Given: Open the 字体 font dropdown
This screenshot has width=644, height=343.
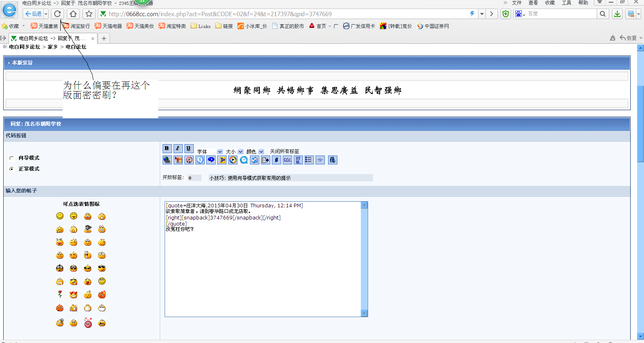Looking at the screenshot, I should pyautogui.click(x=220, y=152).
